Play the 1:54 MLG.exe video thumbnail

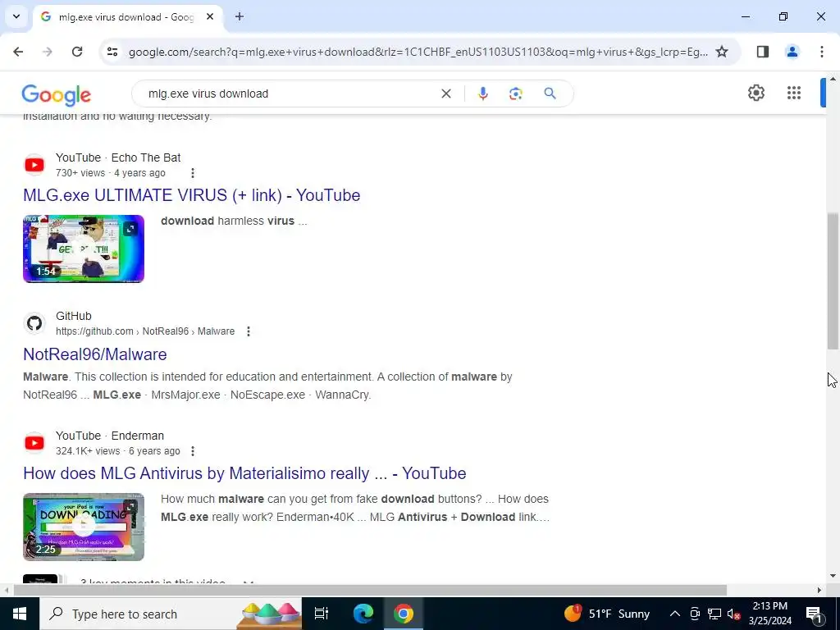click(84, 249)
